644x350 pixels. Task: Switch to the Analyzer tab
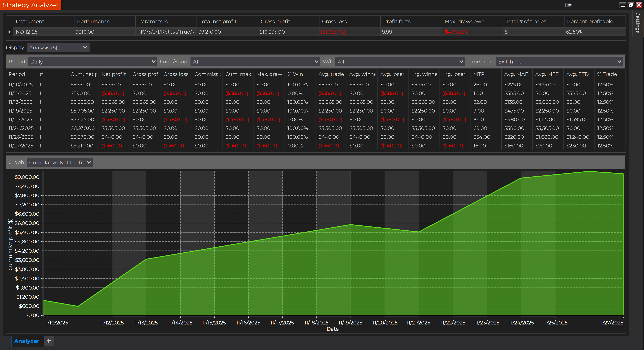click(x=26, y=341)
